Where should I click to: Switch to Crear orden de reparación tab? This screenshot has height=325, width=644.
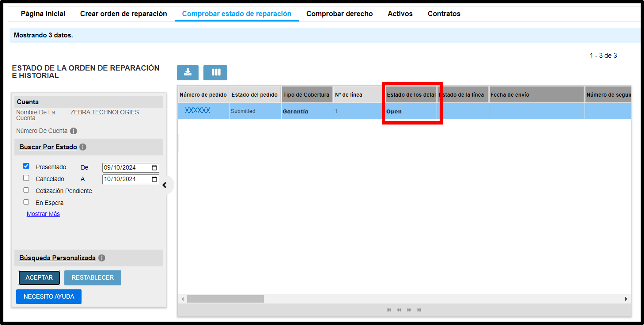click(124, 14)
